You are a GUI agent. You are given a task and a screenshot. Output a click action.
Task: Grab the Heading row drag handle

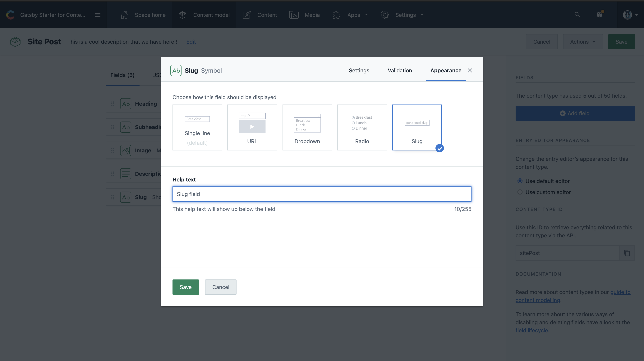(113, 104)
